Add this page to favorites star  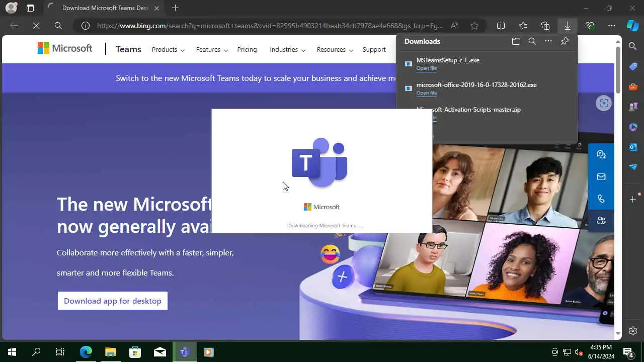tap(474, 26)
